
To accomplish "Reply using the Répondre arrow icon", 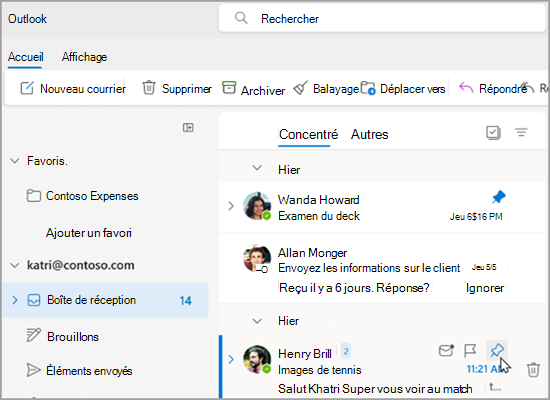I will (466, 88).
